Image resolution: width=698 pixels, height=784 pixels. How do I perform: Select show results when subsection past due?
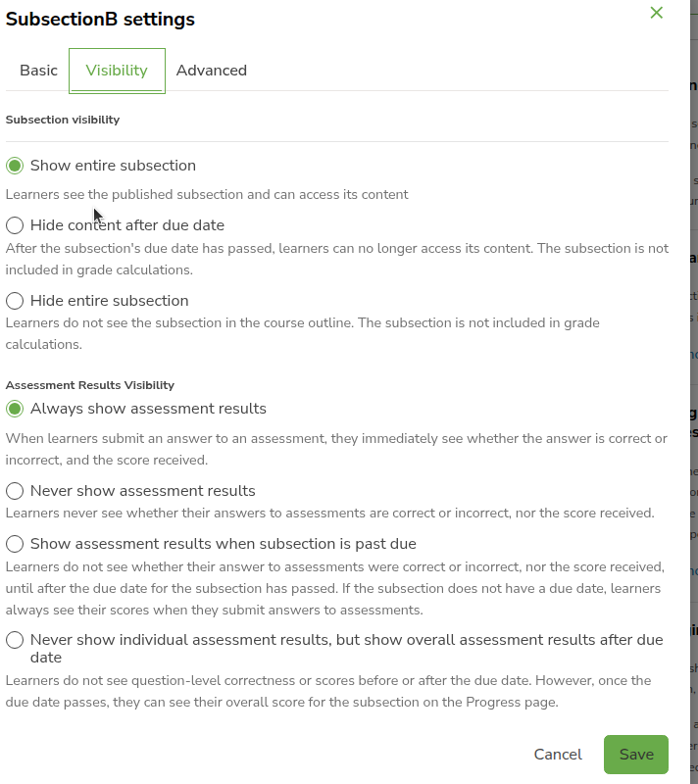pos(15,544)
